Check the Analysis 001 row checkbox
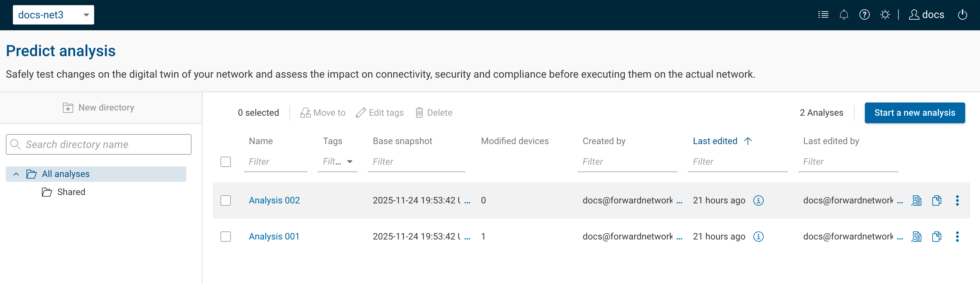This screenshot has width=980, height=283. coord(226,237)
